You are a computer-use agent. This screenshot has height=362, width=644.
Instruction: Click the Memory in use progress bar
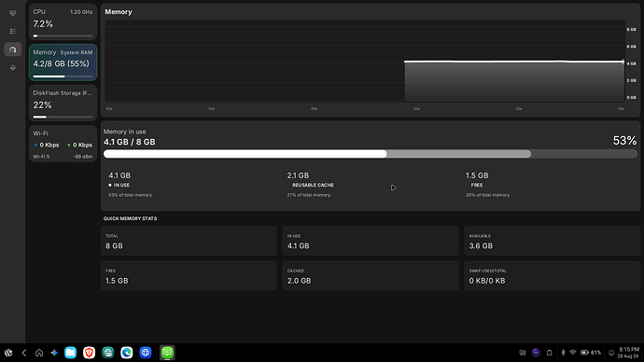(x=370, y=154)
